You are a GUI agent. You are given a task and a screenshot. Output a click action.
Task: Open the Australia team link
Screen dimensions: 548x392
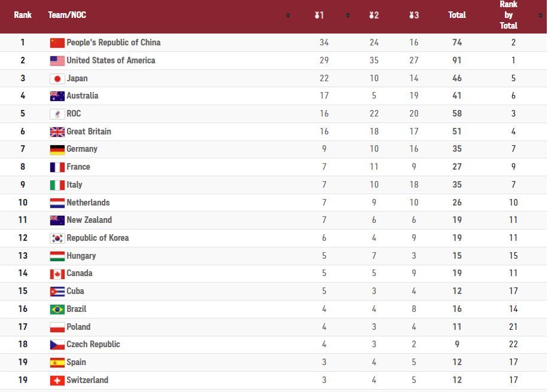pyautogui.click(x=83, y=96)
